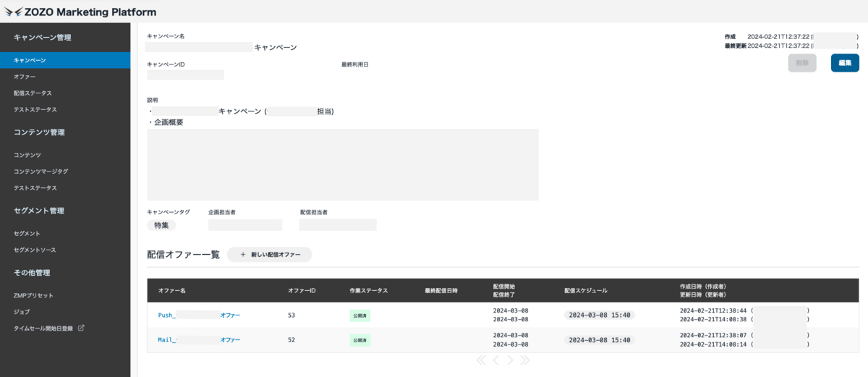Screen dimensions: 868x377
Task: Go to the next offers page
Action: [510, 360]
